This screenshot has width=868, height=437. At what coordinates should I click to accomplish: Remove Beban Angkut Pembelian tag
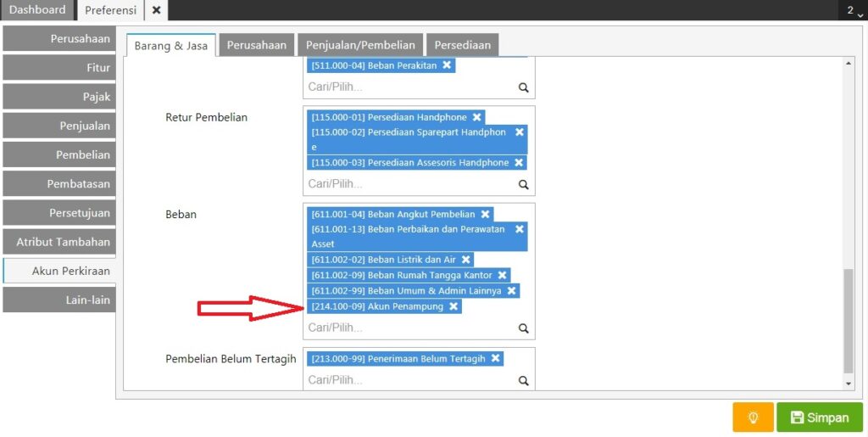(485, 215)
